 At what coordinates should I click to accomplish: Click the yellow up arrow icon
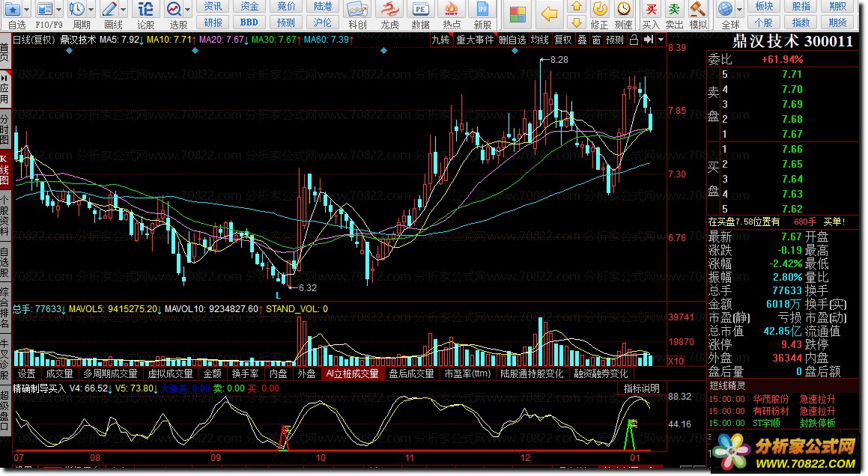click(576, 7)
